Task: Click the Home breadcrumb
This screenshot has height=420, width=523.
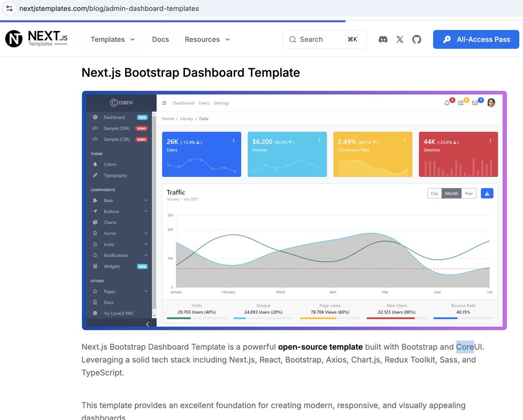Action: coord(168,119)
